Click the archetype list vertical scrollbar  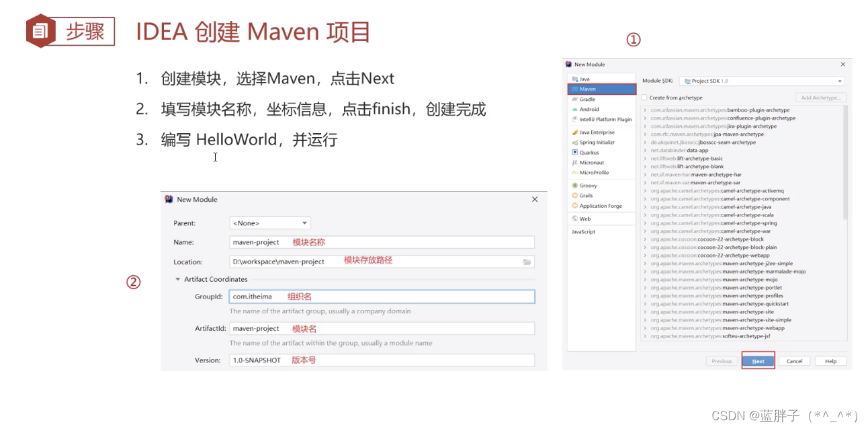(x=845, y=163)
